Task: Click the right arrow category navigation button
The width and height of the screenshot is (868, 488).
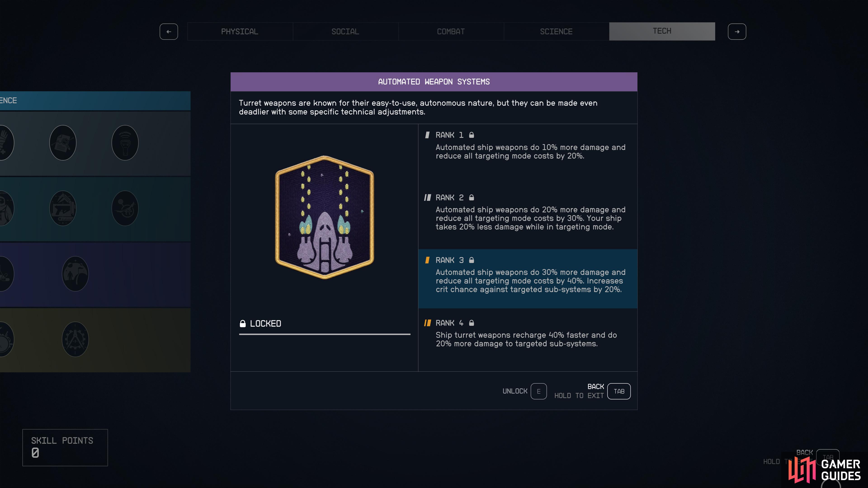Action: (x=737, y=32)
